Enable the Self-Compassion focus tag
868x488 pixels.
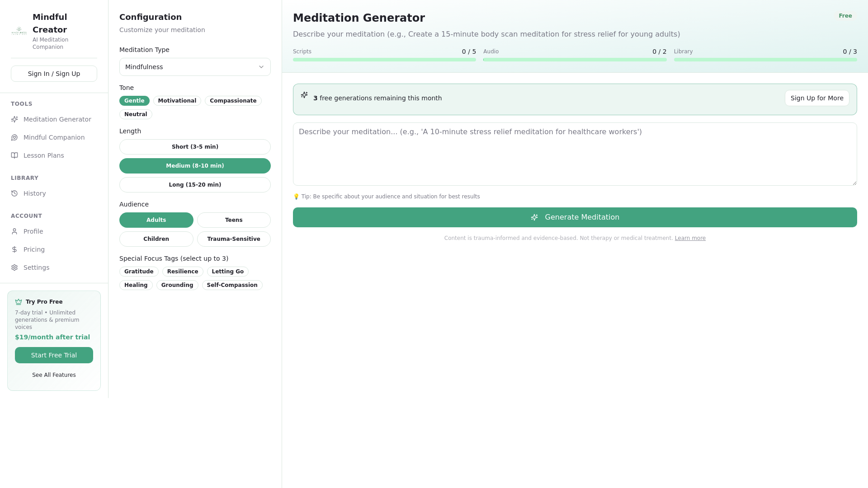[x=232, y=285]
